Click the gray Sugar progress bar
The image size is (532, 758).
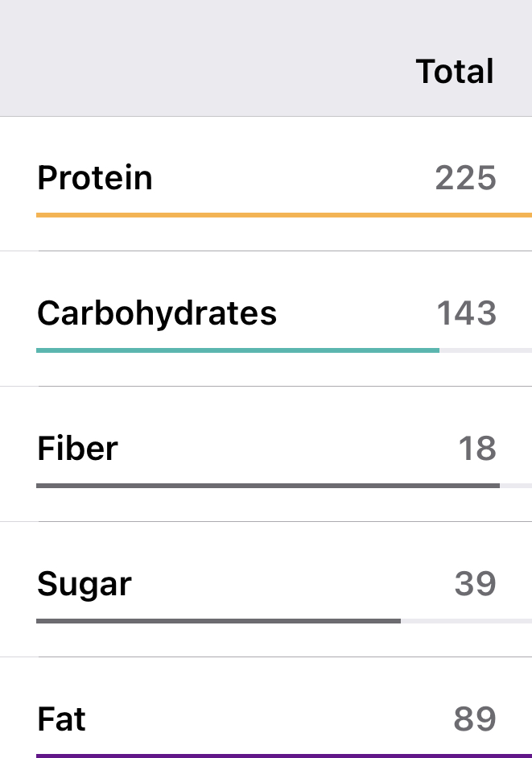point(217,621)
